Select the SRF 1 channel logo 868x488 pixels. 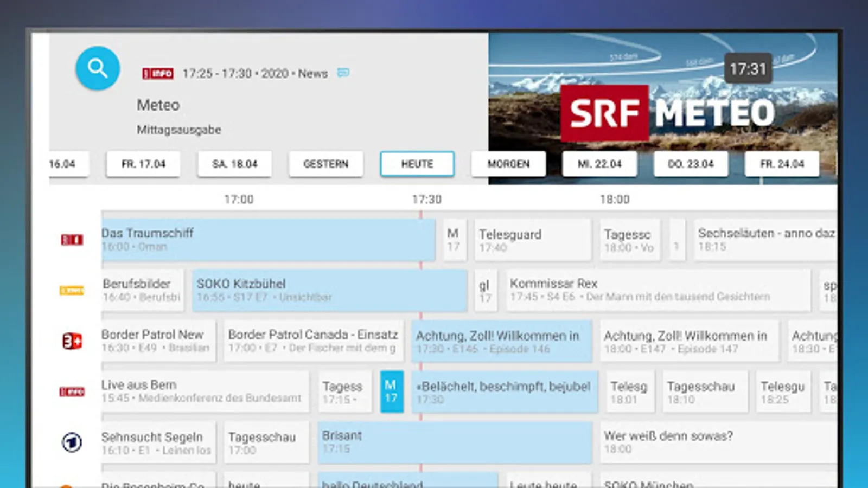coord(72,240)
